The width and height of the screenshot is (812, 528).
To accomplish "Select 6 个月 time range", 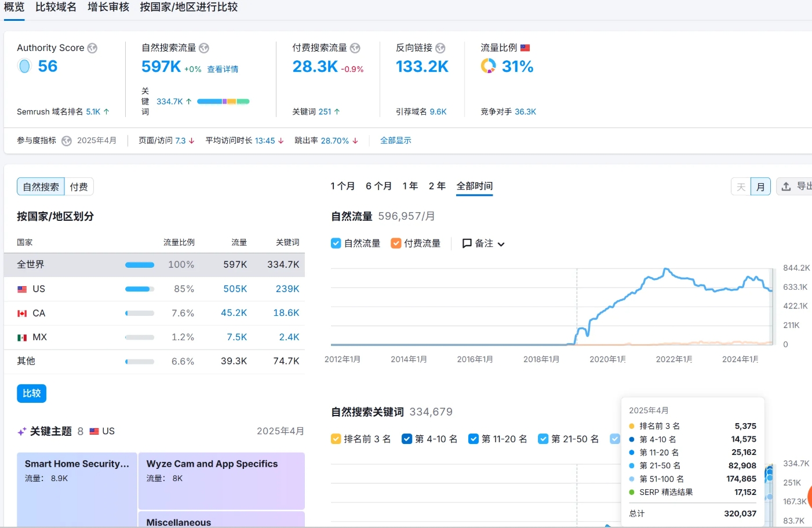I will [378, 186].
